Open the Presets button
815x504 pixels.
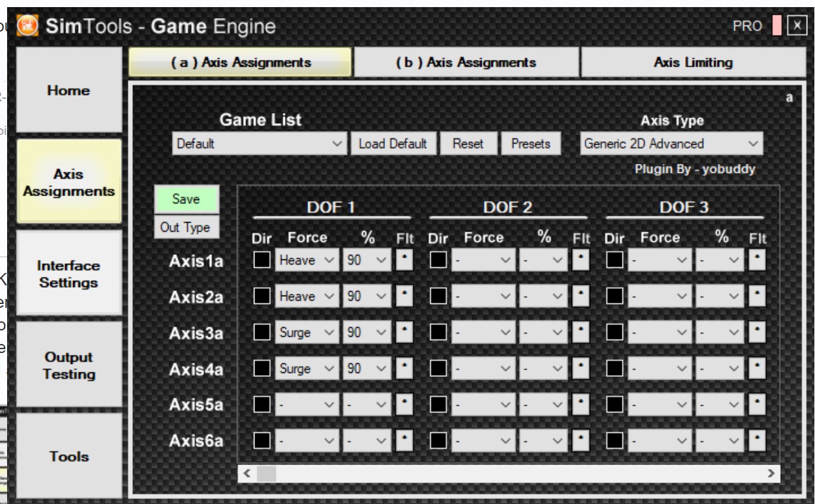(x=530, y=144)
